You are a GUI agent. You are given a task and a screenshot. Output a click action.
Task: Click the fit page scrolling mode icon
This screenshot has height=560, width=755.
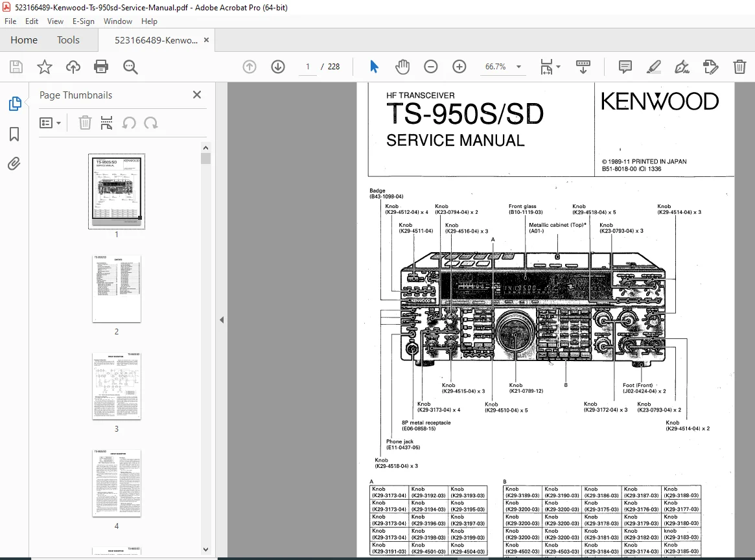point(546,67)
